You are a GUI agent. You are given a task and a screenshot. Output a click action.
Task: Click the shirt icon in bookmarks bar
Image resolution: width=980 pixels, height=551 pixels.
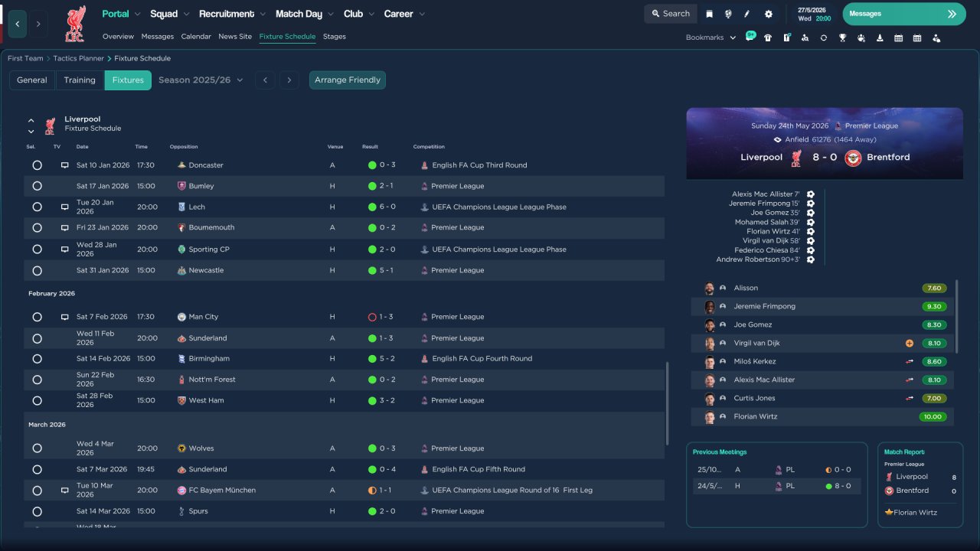coord(768,37)
